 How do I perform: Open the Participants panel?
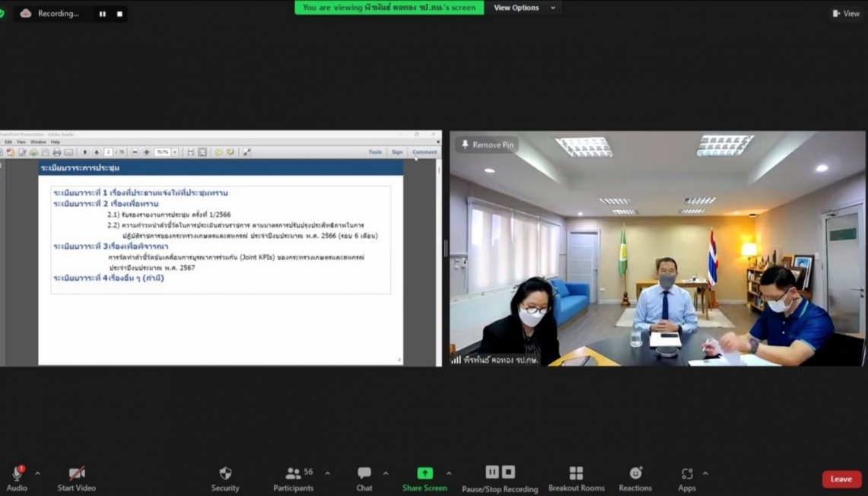(294, 479)
